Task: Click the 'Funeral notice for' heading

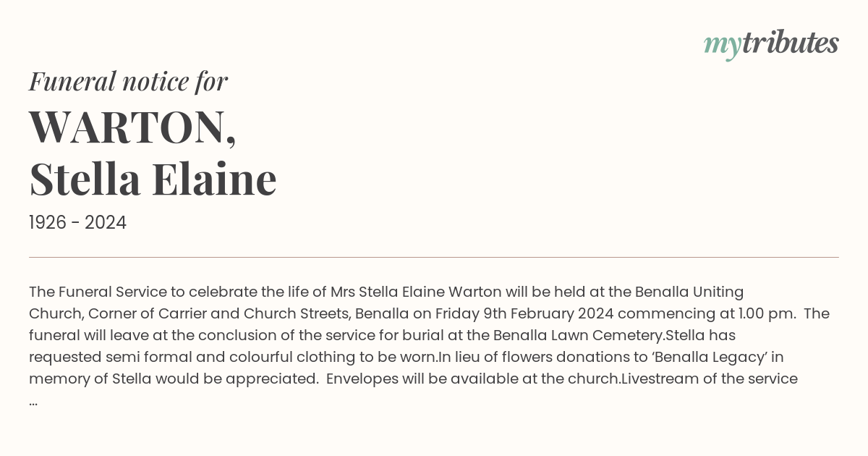Action: coord(128,81)
